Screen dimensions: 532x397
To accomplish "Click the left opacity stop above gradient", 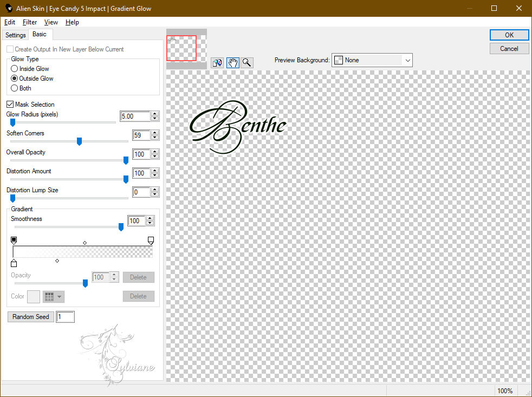I will click(x=14, y=240).
